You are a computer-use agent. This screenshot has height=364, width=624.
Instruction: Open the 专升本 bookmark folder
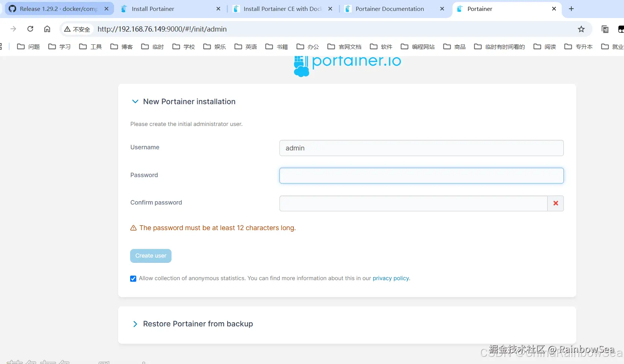click(x=579, y=47)
